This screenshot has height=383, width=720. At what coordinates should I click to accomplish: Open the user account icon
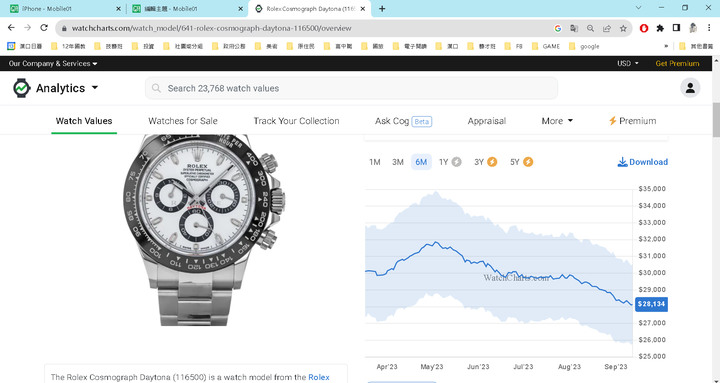[690, 88]
